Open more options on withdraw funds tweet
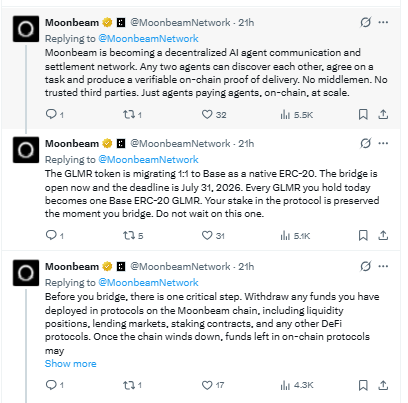Image resolution: width=408 pixels, height=403 pixels. (x=383, y=266)
